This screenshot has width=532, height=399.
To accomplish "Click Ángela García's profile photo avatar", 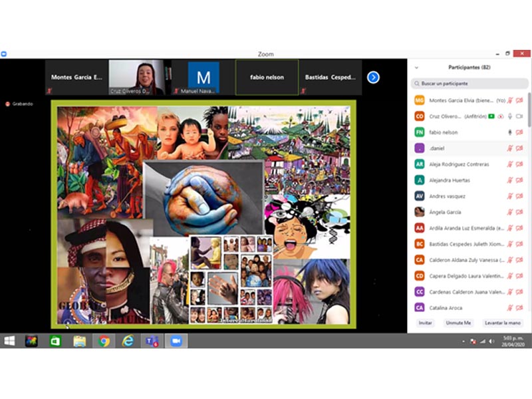I will click(x=420, y=212).
